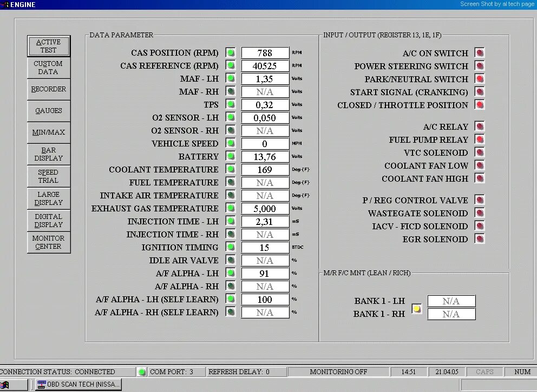537x392 pixels.
Task: Click the green VEHICLE SPEED indicator light
Action: [230, 143]
